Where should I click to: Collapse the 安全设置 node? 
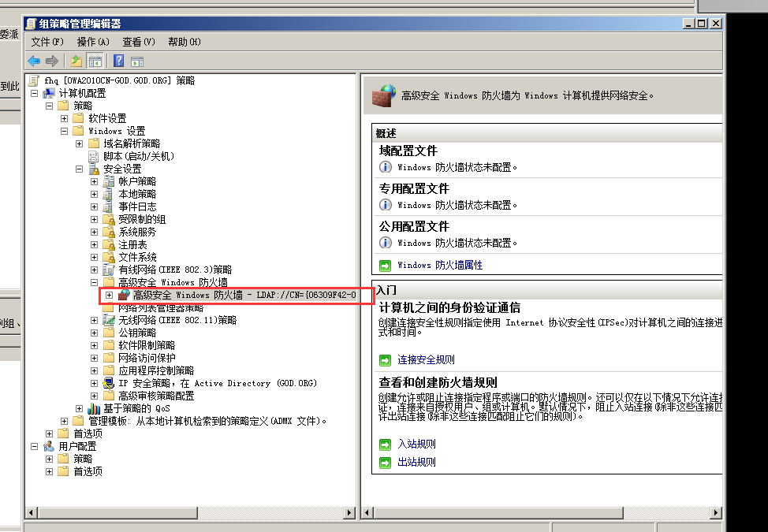(x=80, y=169)
